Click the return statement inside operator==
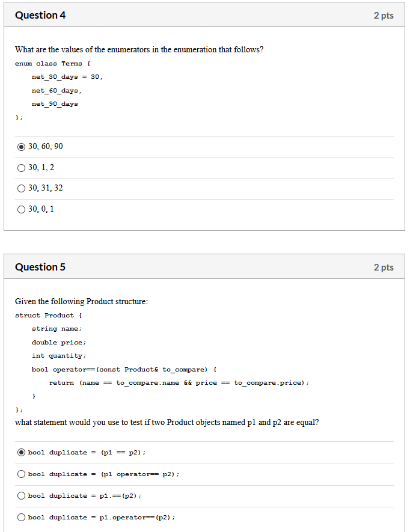410x532 pixels. pyautogui.click(x=180, y=382)
